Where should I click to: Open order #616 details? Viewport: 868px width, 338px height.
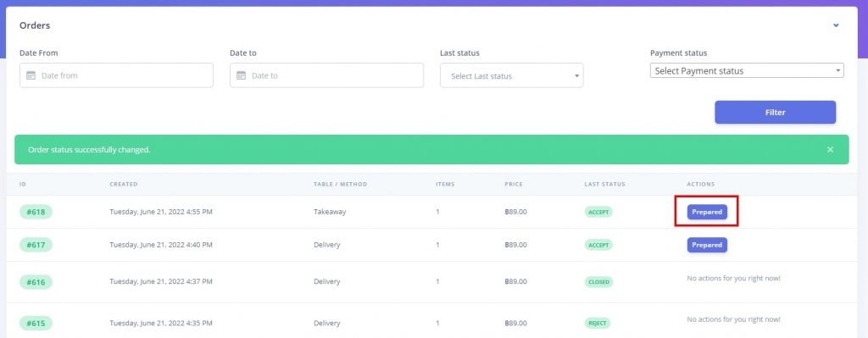coord(36,281)
